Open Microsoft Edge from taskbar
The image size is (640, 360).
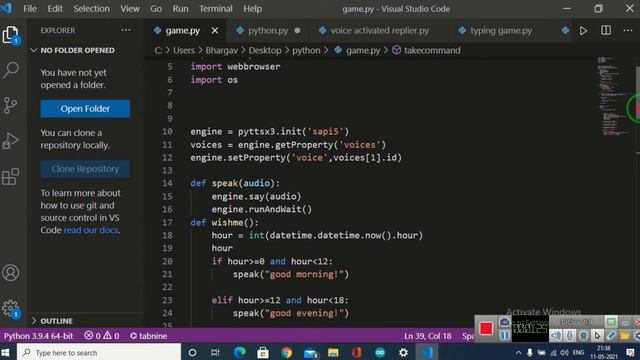click(240, 352)
